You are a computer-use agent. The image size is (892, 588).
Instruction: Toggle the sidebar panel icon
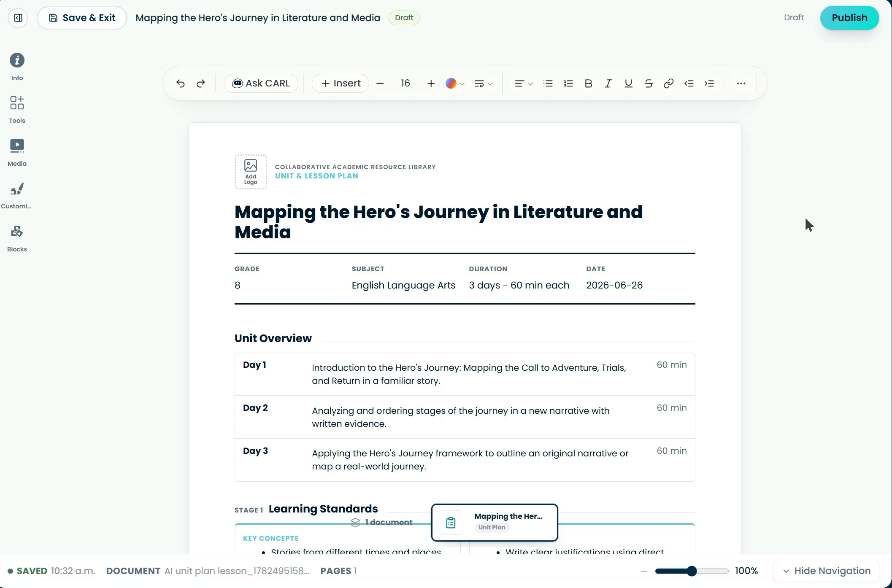tap(18, 18)
